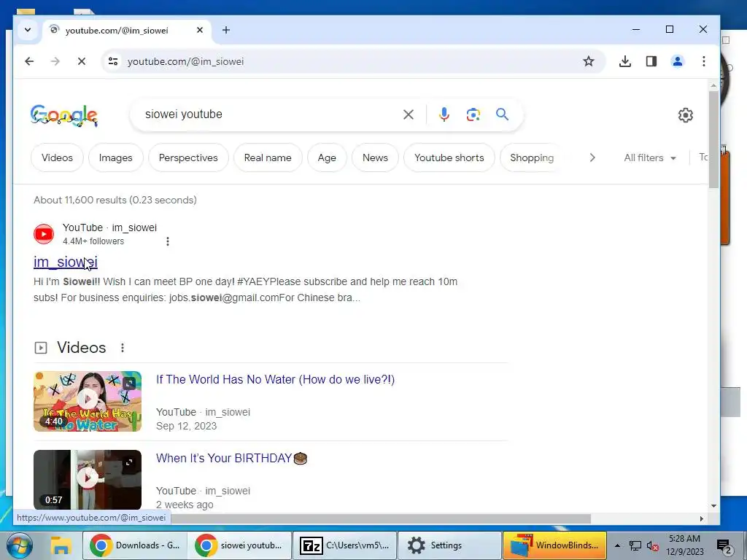Click About 11,600 results text
Image resolution: width=747 pixels, height=560 pixels.
[x=115, y=200]
